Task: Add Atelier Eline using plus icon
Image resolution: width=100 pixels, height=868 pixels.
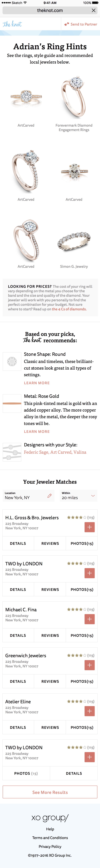Action: (90, 711)
